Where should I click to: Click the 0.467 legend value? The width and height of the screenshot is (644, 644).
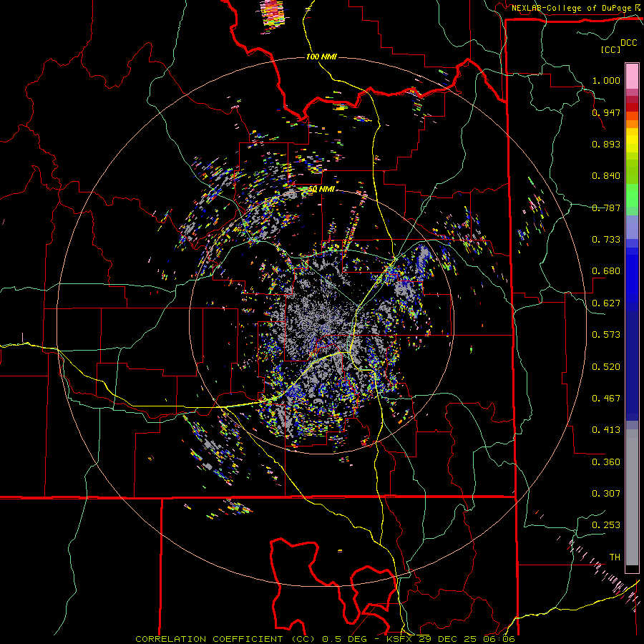(x=606, y=399)
